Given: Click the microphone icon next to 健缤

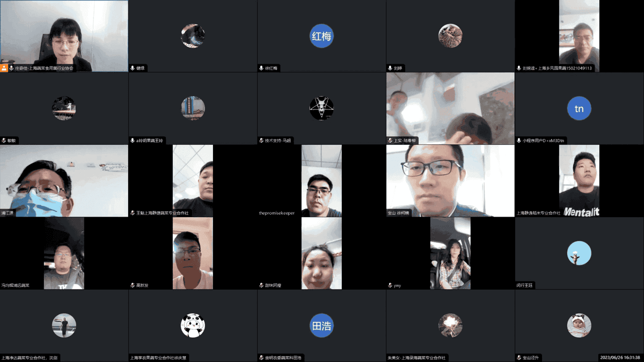Looking at the screenshot, I should click(133, 68).
